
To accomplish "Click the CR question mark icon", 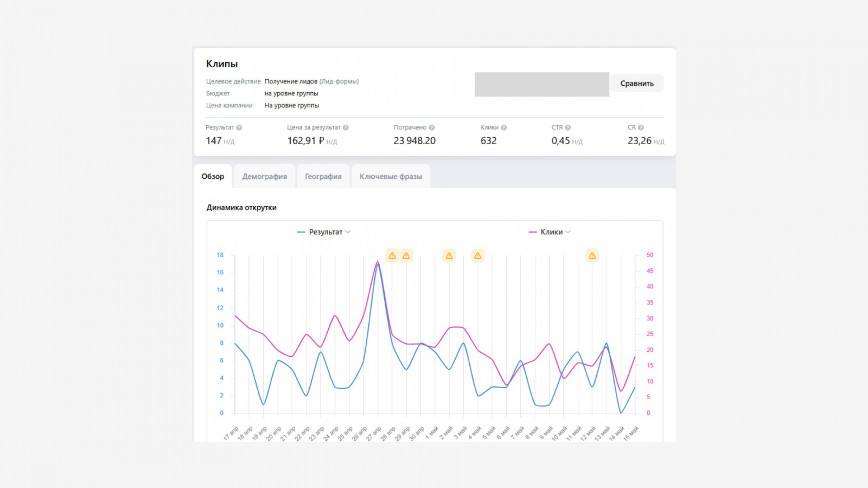I will pyautogui.click(x=641, y=127).
